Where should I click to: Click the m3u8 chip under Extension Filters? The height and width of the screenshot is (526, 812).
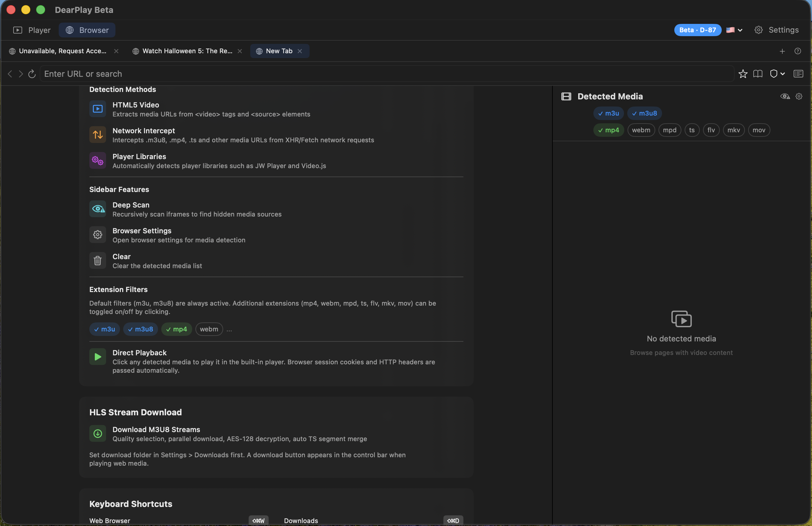click(140, 329)
